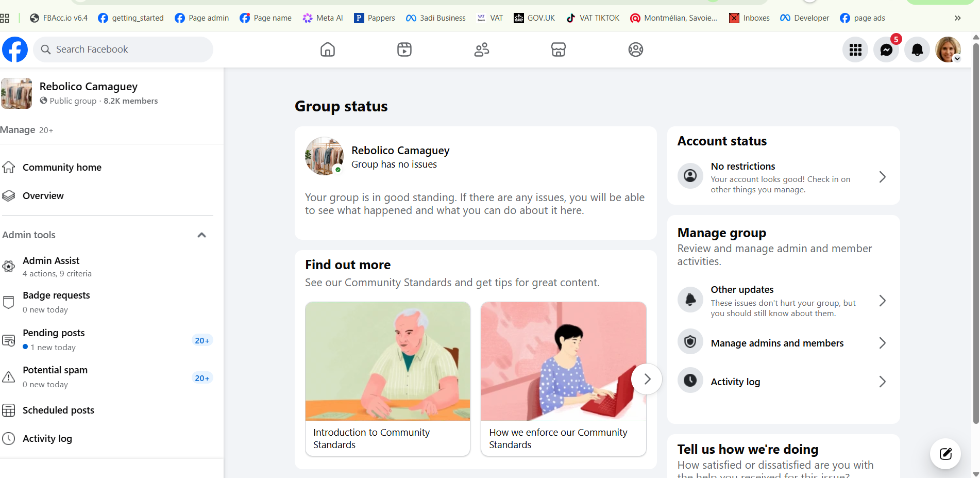This screenshot has height=478, width=980.
Task: Show more bookmarks with double chevron
Action: pyautogui.click(x=957, y=18)
